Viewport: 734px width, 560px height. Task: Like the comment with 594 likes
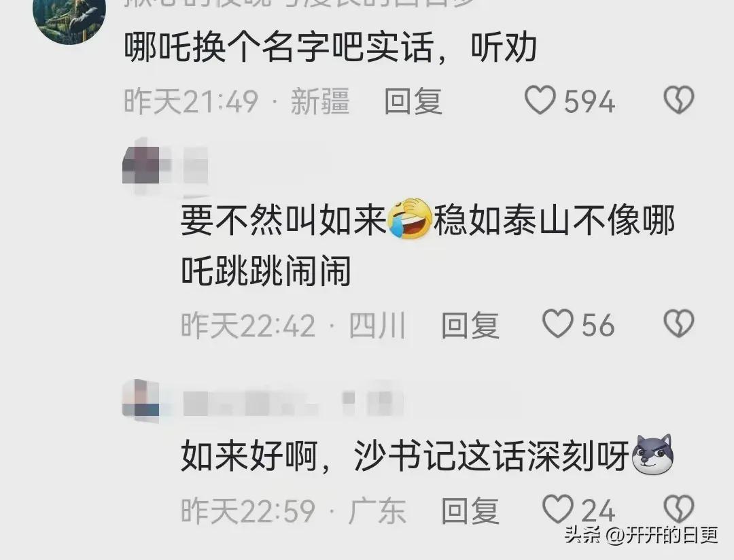[540, 100]
